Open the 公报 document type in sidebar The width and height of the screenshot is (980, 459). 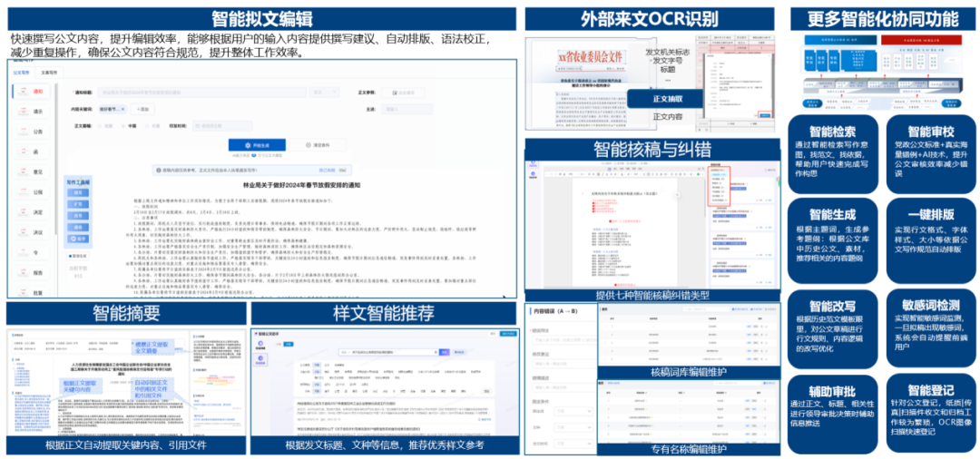tap(32, 192)
